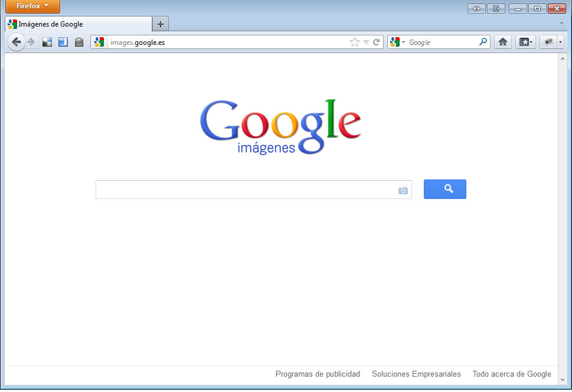
Task: Click the window-export icon in title bar
Action: tap(496, 8)
